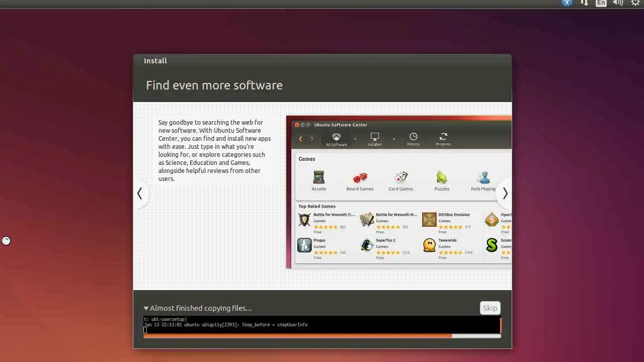
Task: Click the Progress icon in the slideshow
Action: (443, 136)
